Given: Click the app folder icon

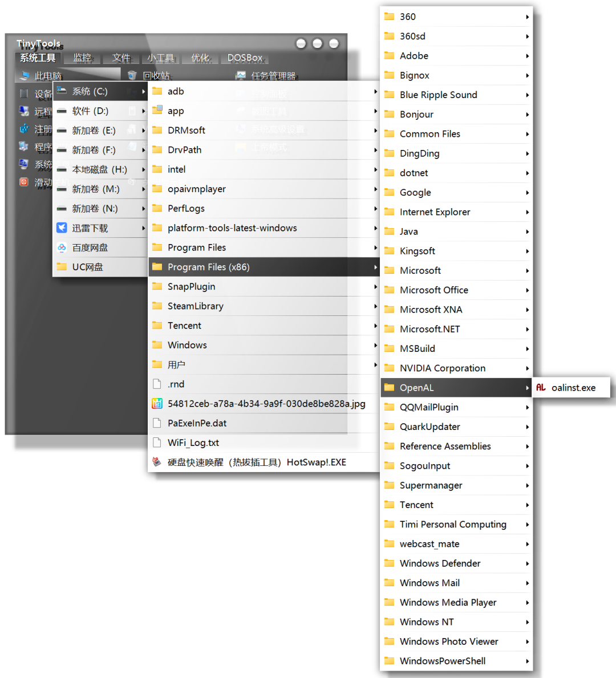Looking at the screenshot, I should (x=157, y=110).
